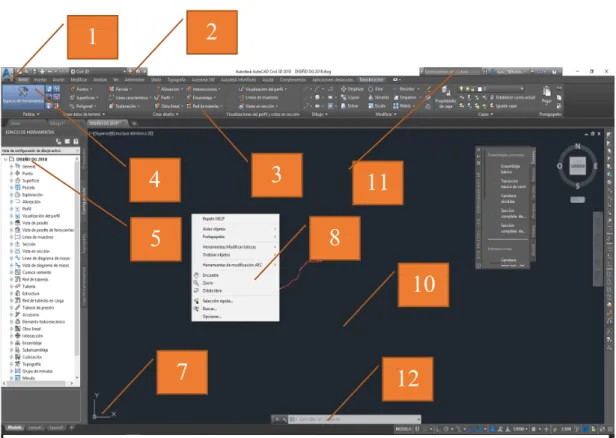Click the Pegar clipboard button
616x438 pixels.
pyautogui.click(x=547, y=95)
